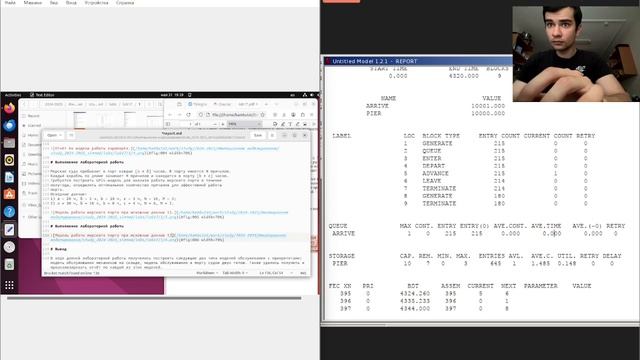
Task: Click the END TIME value 4320.000
Action: point(464,76)
